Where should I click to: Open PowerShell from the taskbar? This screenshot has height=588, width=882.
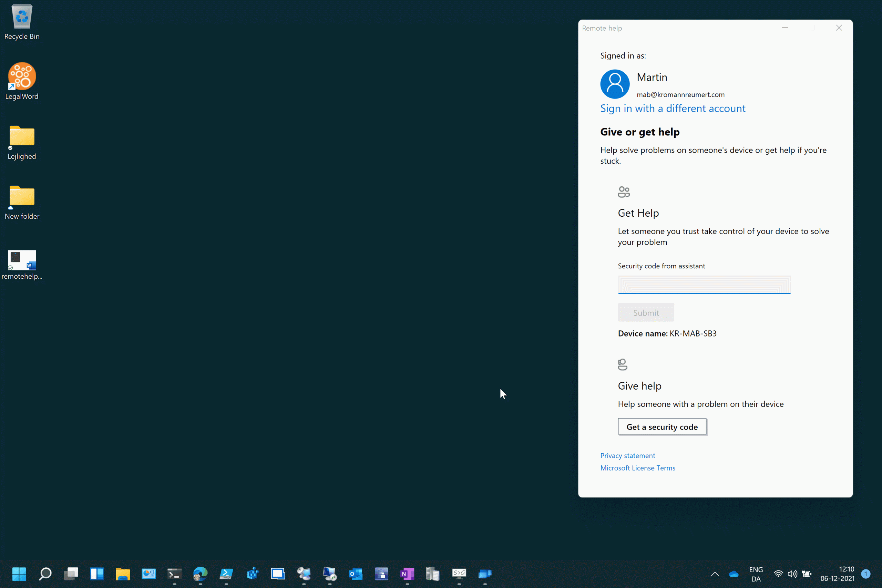point(226,574)
